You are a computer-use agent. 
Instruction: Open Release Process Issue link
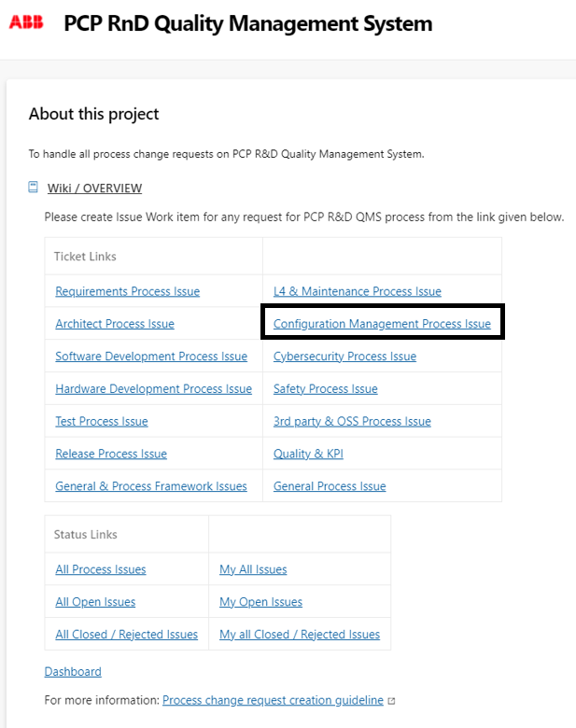tap(111, 454)
